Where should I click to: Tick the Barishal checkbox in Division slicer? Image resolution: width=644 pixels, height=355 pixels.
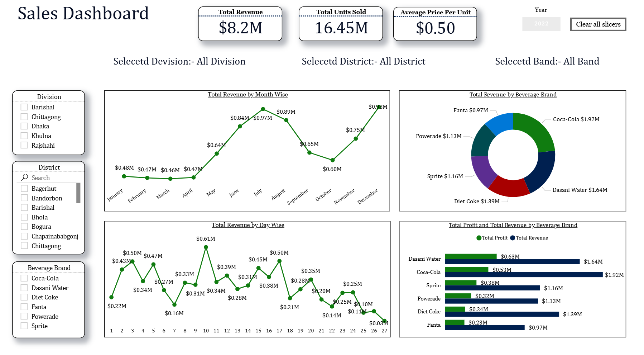(x=24, y=107)
